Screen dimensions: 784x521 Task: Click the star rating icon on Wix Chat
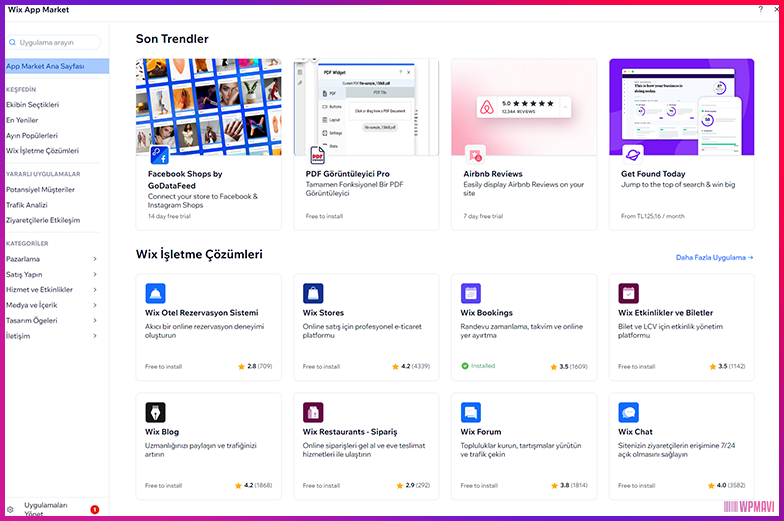tap(711, 486)
